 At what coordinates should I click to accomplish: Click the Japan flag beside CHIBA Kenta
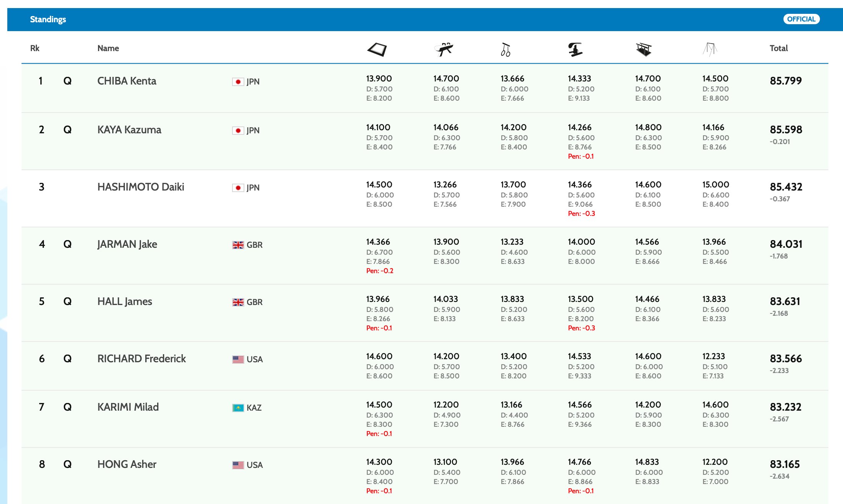coord(238,82)
